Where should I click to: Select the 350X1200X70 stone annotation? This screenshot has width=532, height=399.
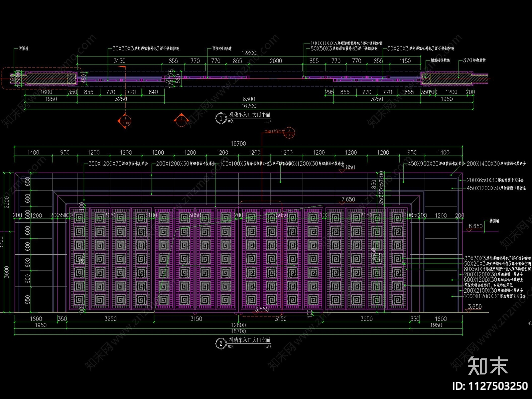point(118,164)
